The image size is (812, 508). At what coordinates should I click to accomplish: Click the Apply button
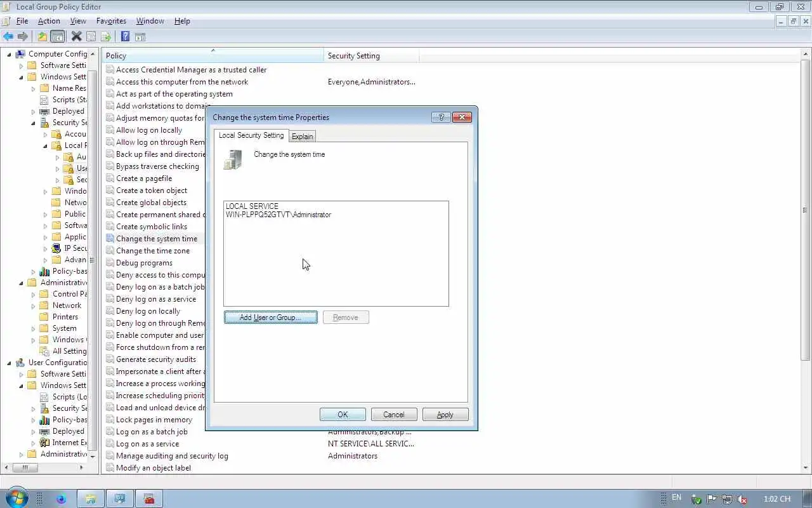click(x=445, y=415)
